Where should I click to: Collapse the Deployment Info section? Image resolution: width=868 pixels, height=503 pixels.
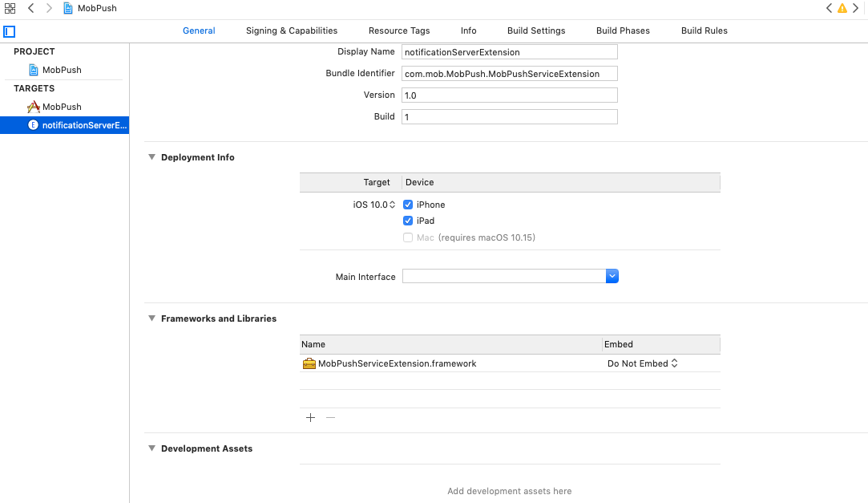[151, 157]
